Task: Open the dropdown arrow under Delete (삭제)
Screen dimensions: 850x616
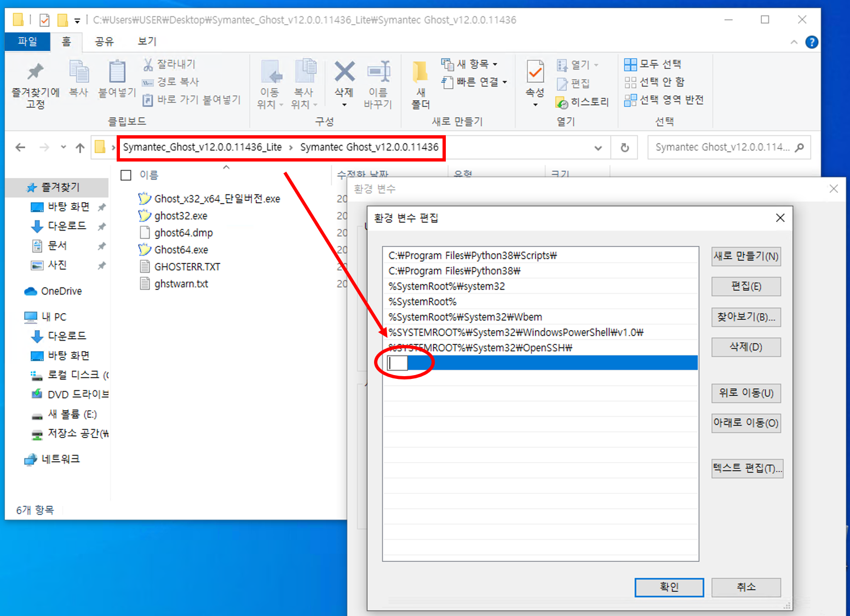Action: click(x=344, y=105)
